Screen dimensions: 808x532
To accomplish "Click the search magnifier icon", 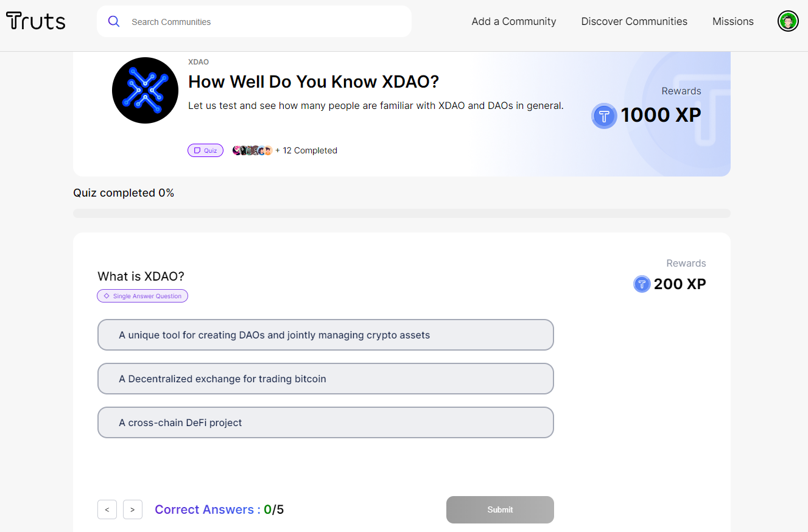I will 114,21.
